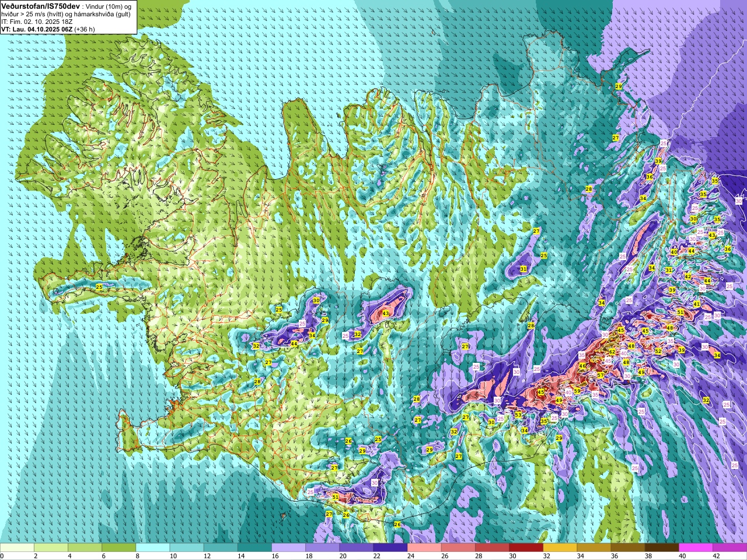This screenshot has width=747, height=560.
Task: Click the 26–28 m/s salmon legend swatch
Action: click(458, 547)
